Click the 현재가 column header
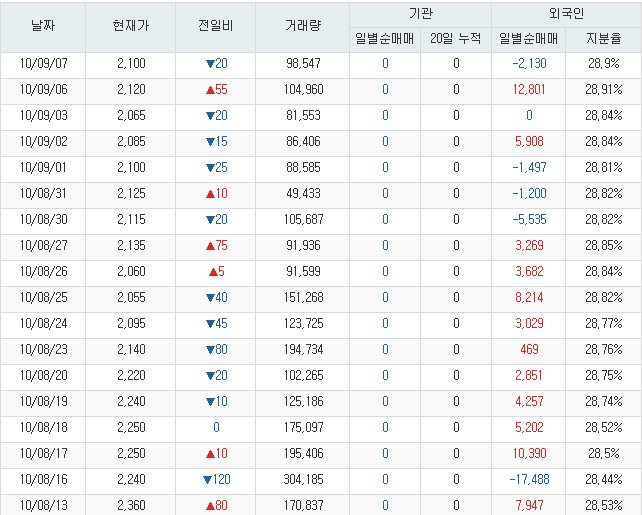642x515 pixels. click(131, 26)
